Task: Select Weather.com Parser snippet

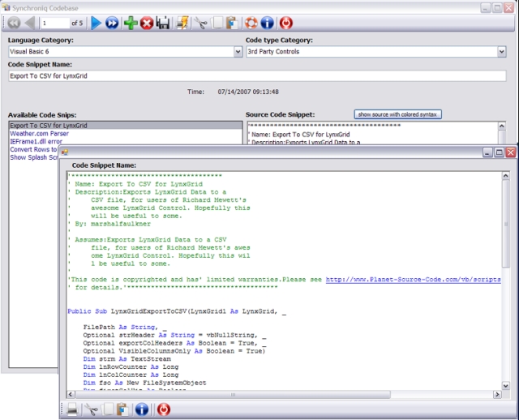Action: 40,134
